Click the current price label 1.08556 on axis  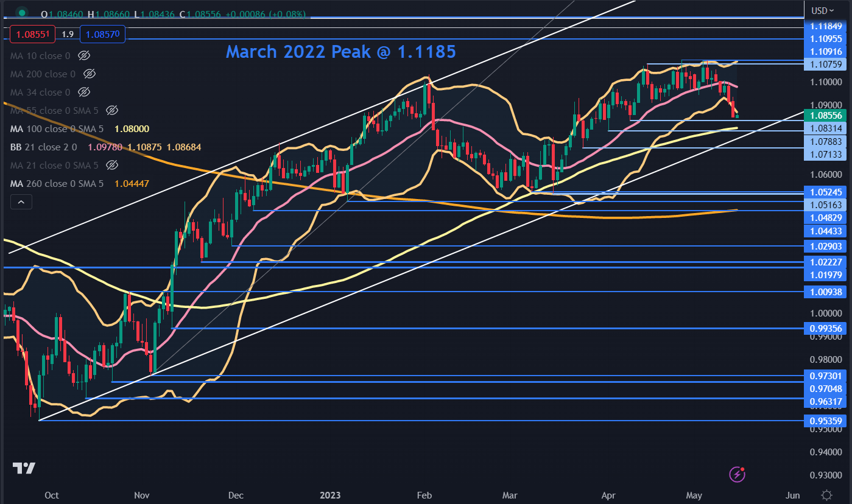tap(825, 114)
